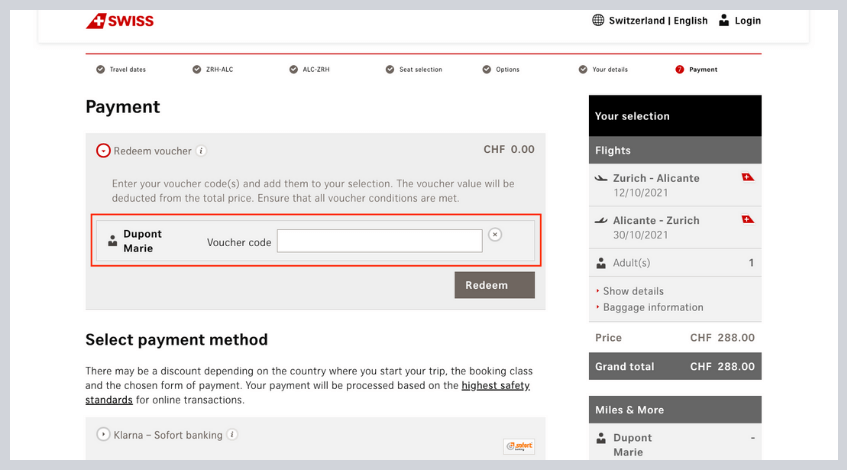Screen dimensions: 847x470
Task: Click the Adult(s) passenger icon
Action: pos(601,263)
